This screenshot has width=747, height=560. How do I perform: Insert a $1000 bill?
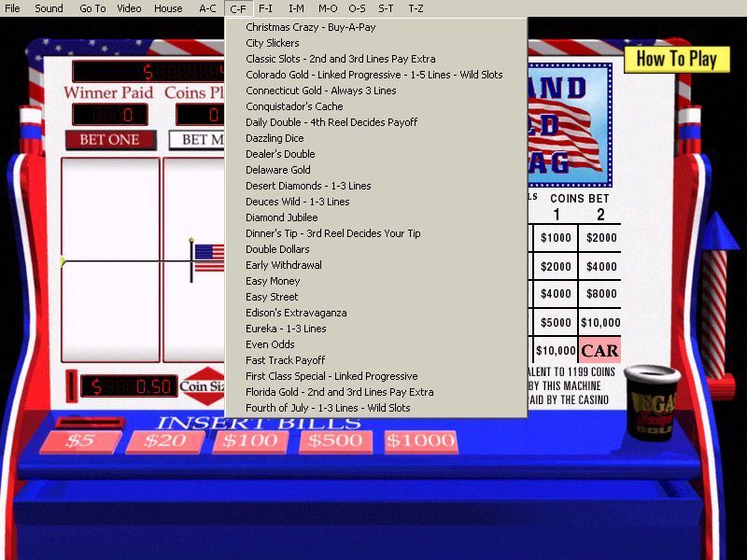coord(420,441)
